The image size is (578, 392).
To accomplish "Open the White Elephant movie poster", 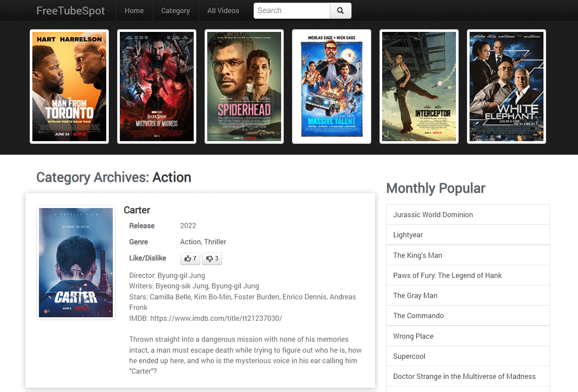I will pos(506,87).
